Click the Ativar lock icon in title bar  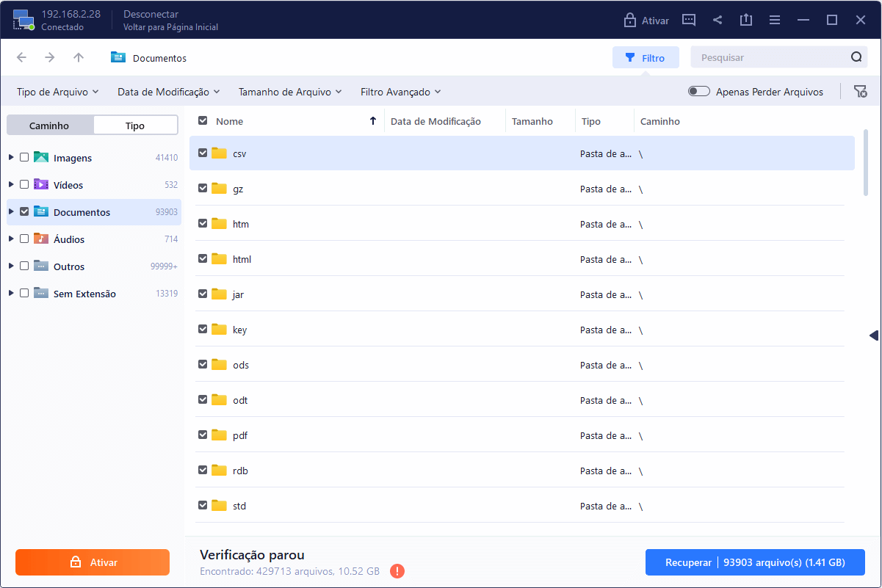[629, 21]
